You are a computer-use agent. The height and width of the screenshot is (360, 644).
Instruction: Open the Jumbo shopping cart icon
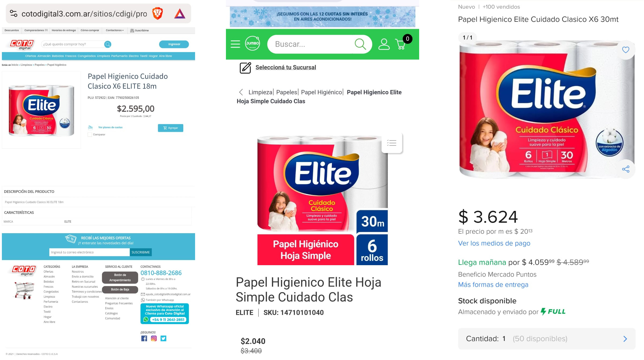click(x=401, y=44)
